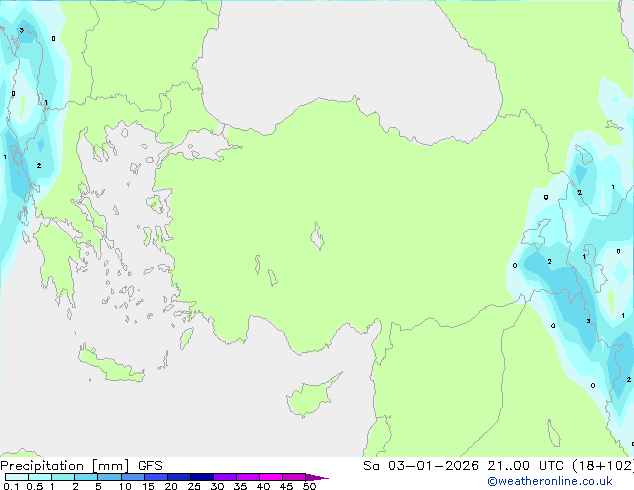Click the legend label '0.1'
This screenshot has width=634, height=490.
11,486
